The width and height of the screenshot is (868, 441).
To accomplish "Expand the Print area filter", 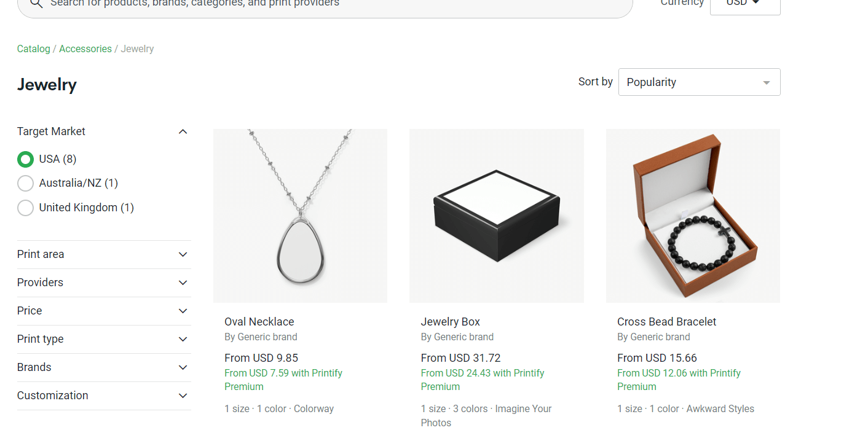I will coord(183,254).
